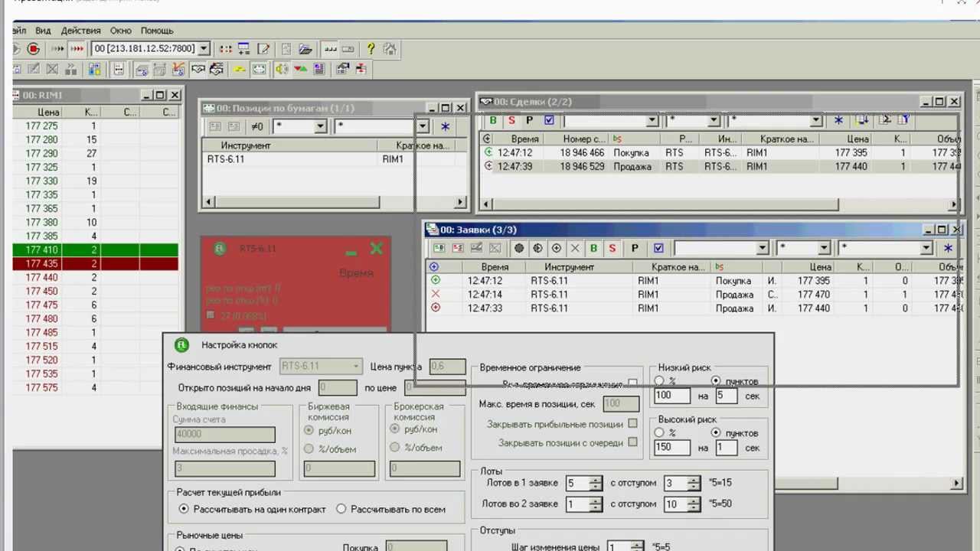Click Сделки row with number 18 946 529
The height and width of the screenshot is (551, 980).
720,166
